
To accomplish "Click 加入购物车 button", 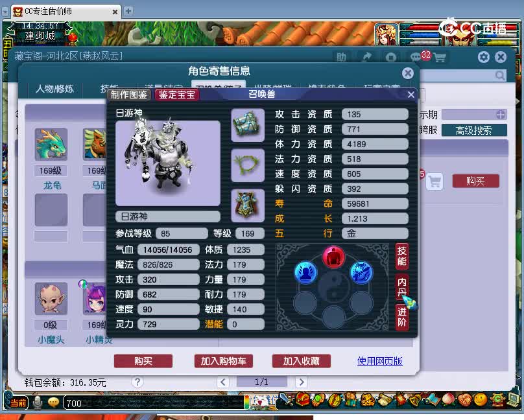I will [x=223, y=361].
